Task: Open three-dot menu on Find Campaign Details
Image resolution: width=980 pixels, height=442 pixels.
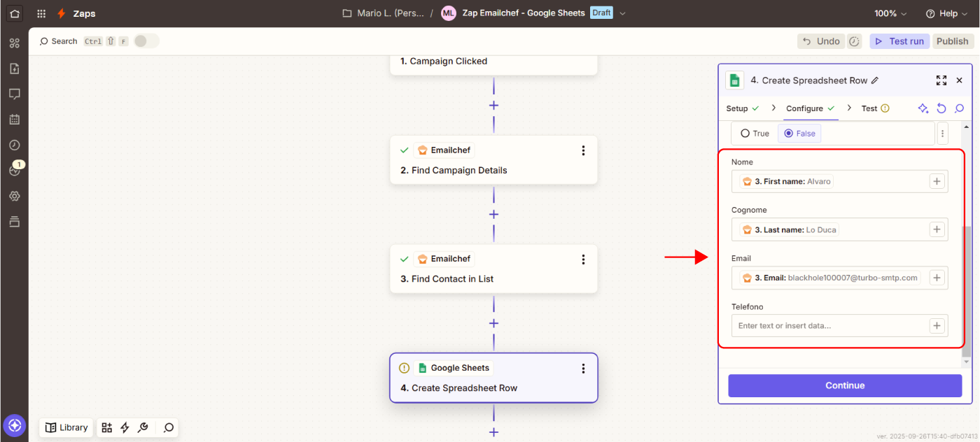Action: click(x=583, y=150)
